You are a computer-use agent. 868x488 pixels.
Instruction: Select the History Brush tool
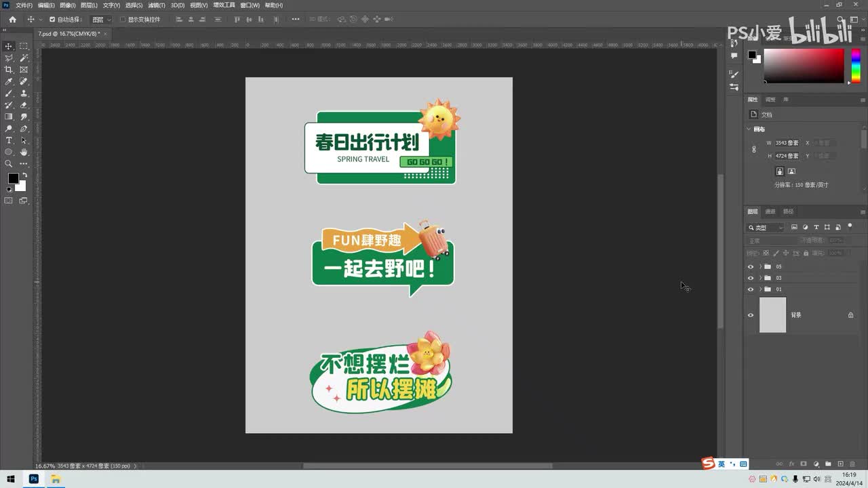click(x=9, y=105)
